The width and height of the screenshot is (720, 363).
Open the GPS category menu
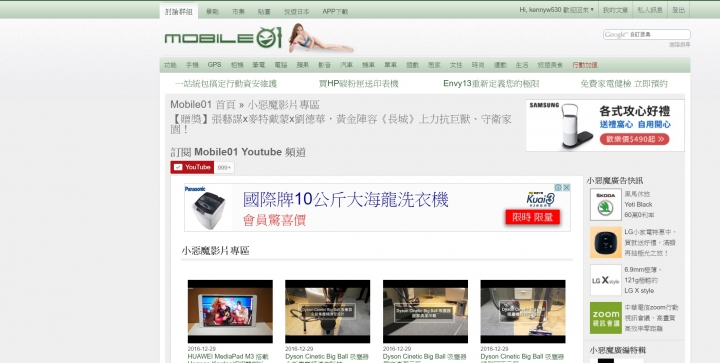pyautogui.click(x=214, y=65)
